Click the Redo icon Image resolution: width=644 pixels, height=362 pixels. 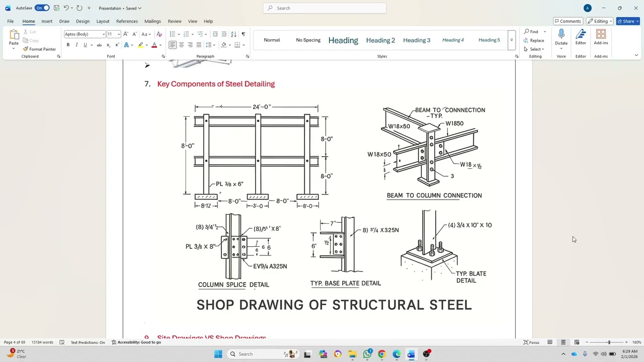point(79,8)
